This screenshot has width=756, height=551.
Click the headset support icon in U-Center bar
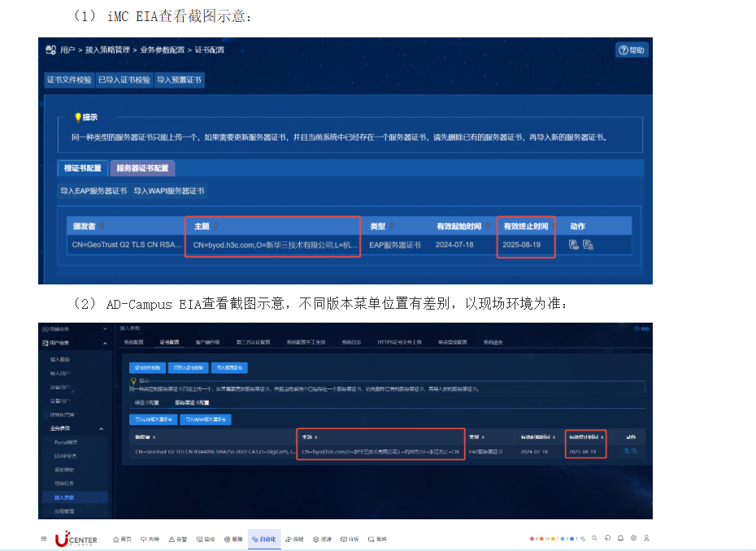click(607, 538)
